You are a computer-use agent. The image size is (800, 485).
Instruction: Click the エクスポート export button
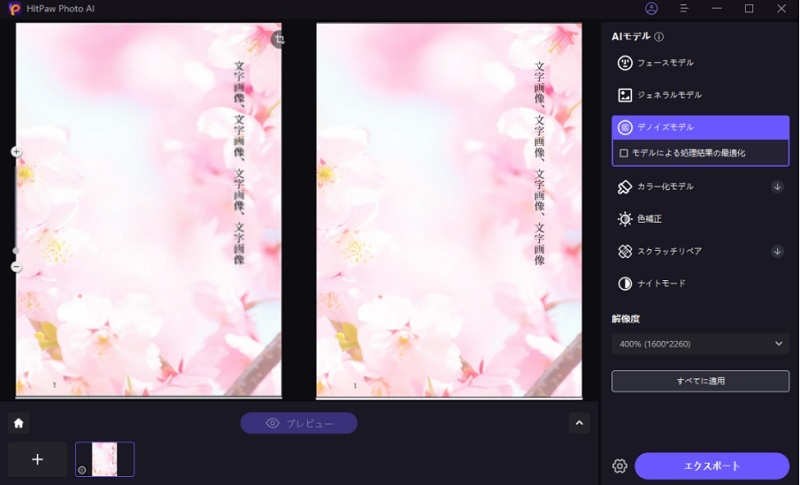[x=712, y=466]
